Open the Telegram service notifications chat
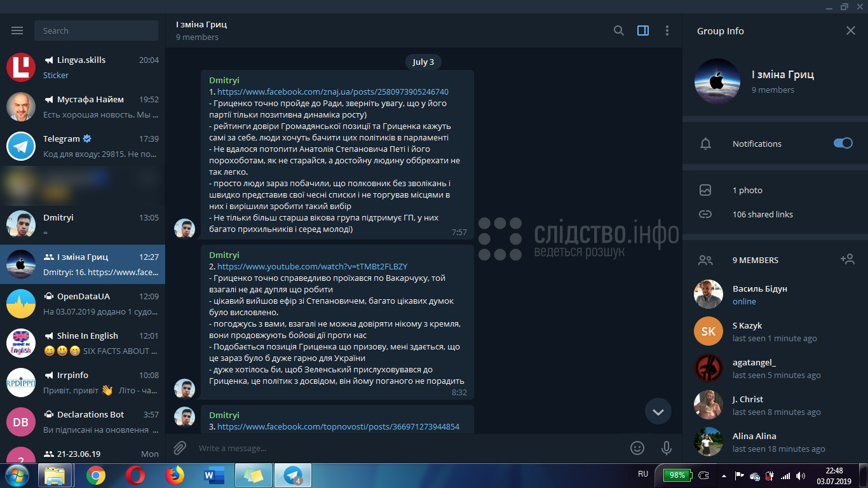The image size is (868, 488). [x=83, y=146]
